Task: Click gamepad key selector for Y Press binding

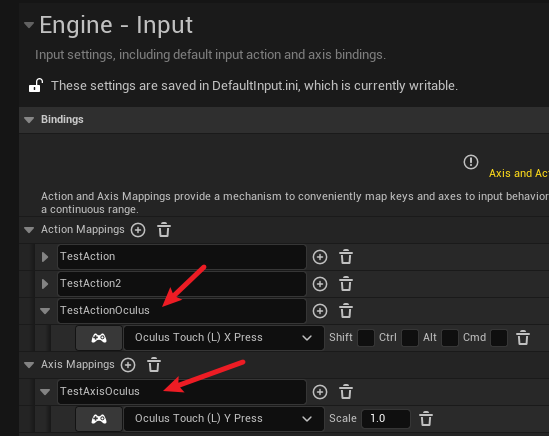Action: 99,419
